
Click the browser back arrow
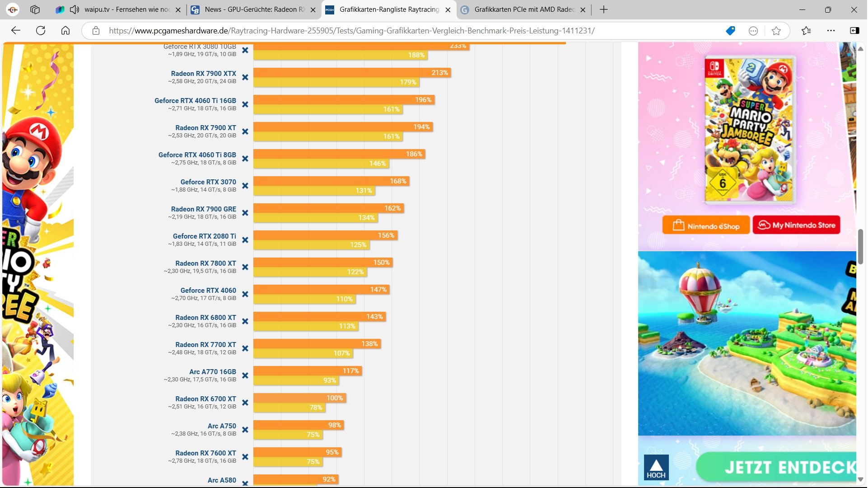[16, 31]
